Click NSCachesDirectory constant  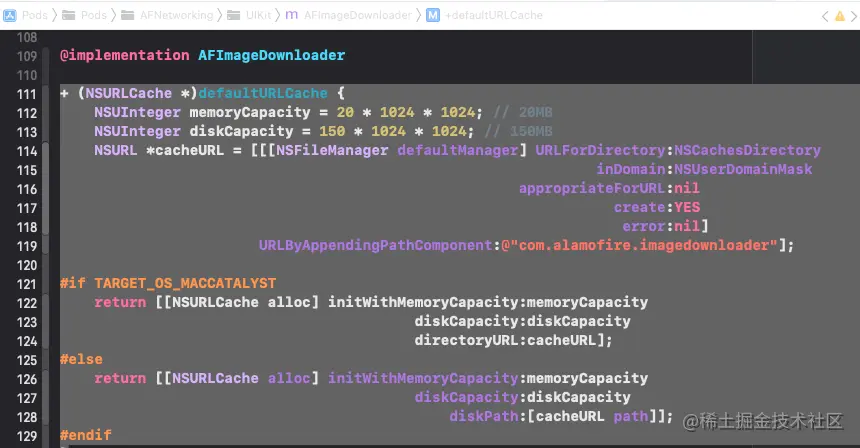(748, 150)
